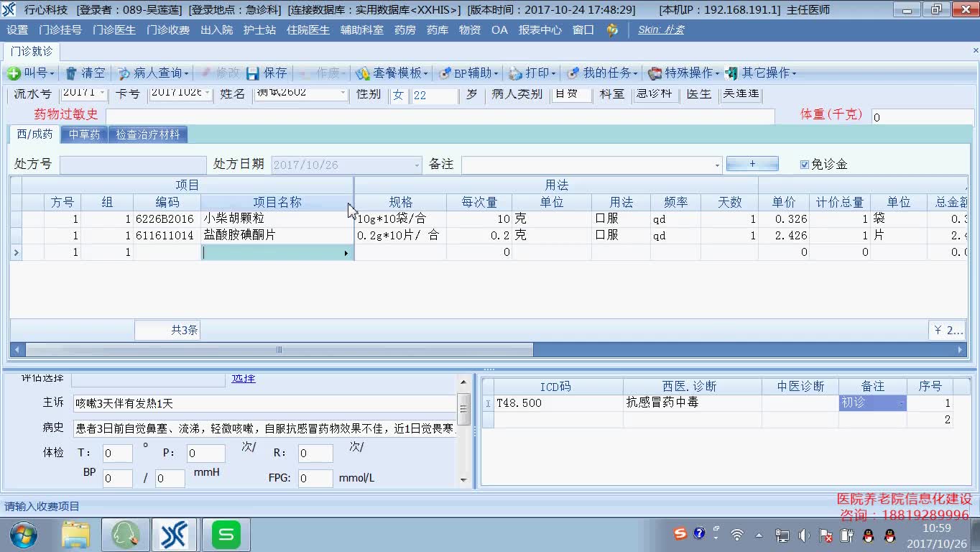Image resolution: width=980 pixels, height=552 pixels.
Task: Open the 流水号 dropdown
Action: pyautogui.click(x=102, y=93)
